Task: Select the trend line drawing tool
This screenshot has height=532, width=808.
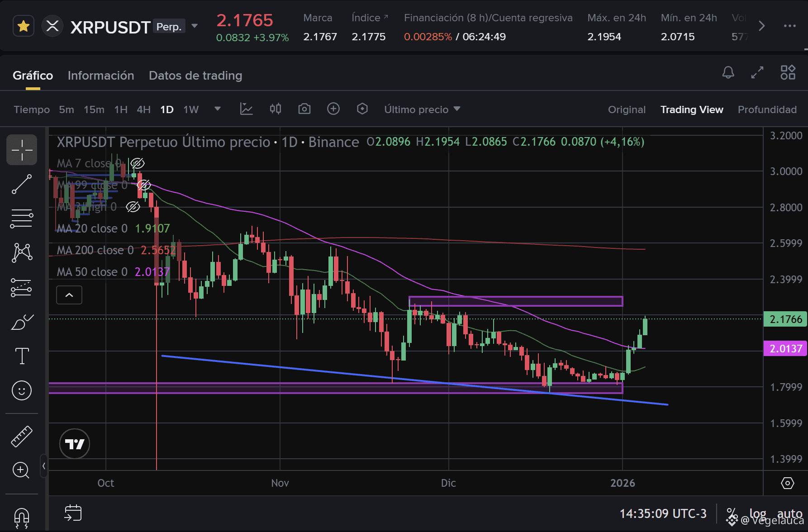Action: (22, 184)
